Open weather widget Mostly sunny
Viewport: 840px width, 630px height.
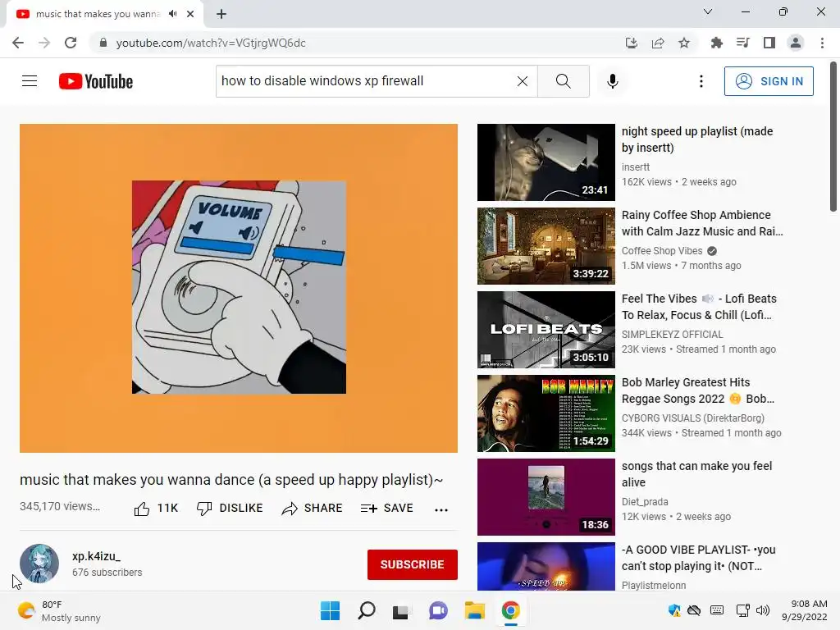tap(59, 611)
